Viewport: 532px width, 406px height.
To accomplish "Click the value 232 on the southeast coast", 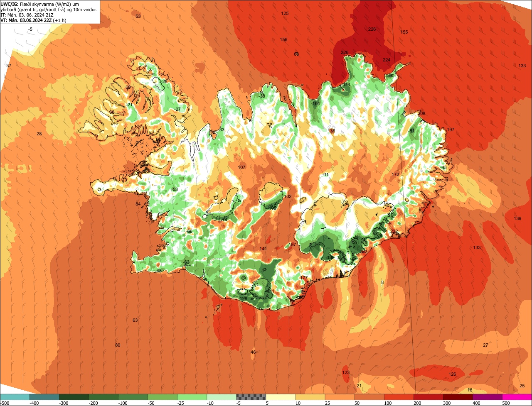I will 394,231.
